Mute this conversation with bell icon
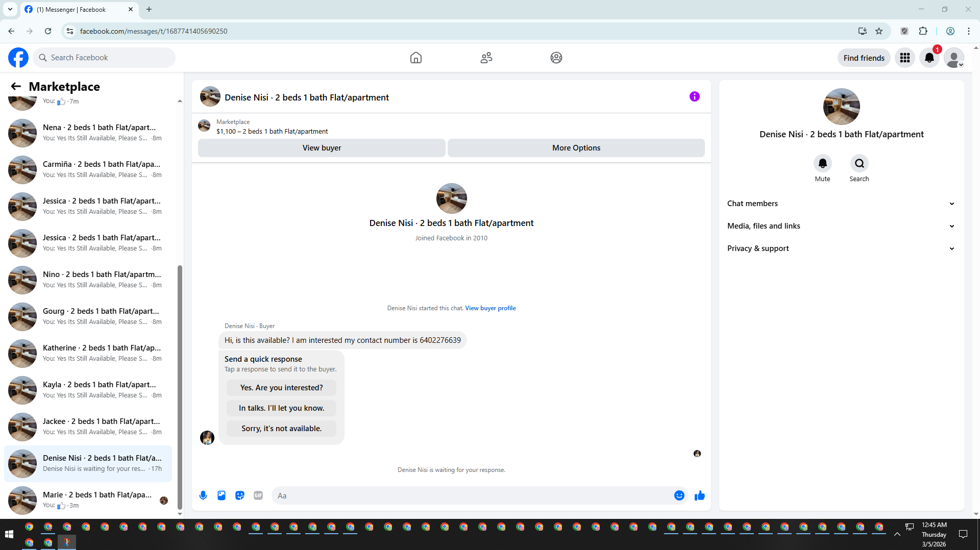Viewport: 980px width, 550px height. coord(823,163)
